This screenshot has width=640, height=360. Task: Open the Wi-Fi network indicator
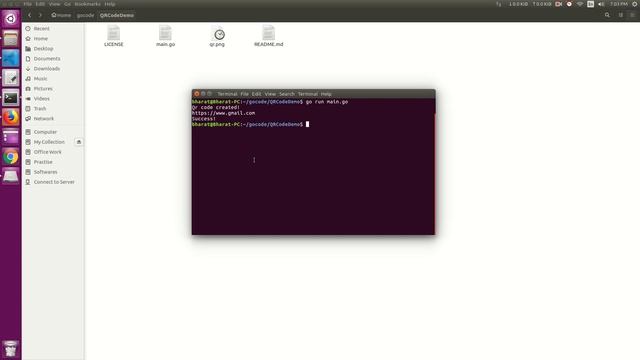point(580,4)
